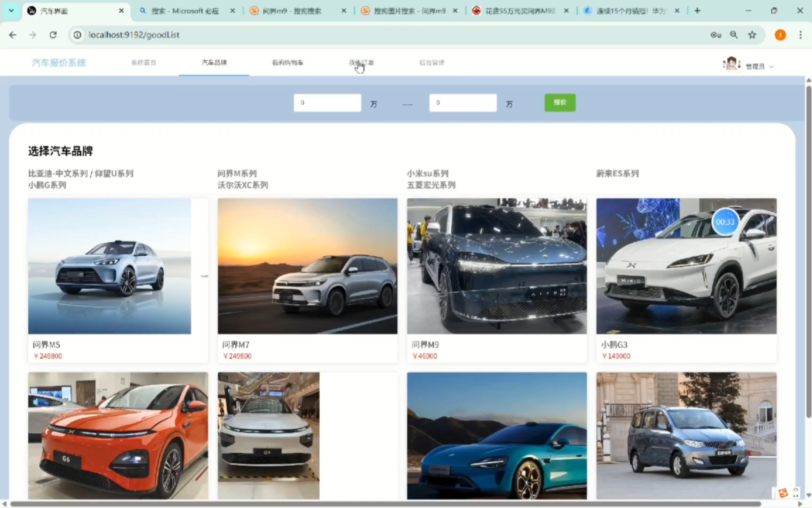
Task: Expand the 管理员 user dropdown
Action: pos(760,66)
